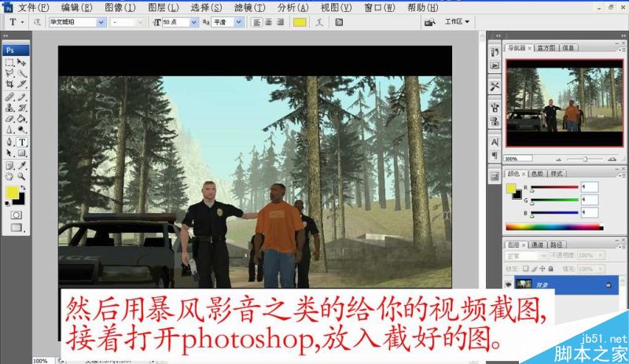Select the Brush tool

[22, 97]
